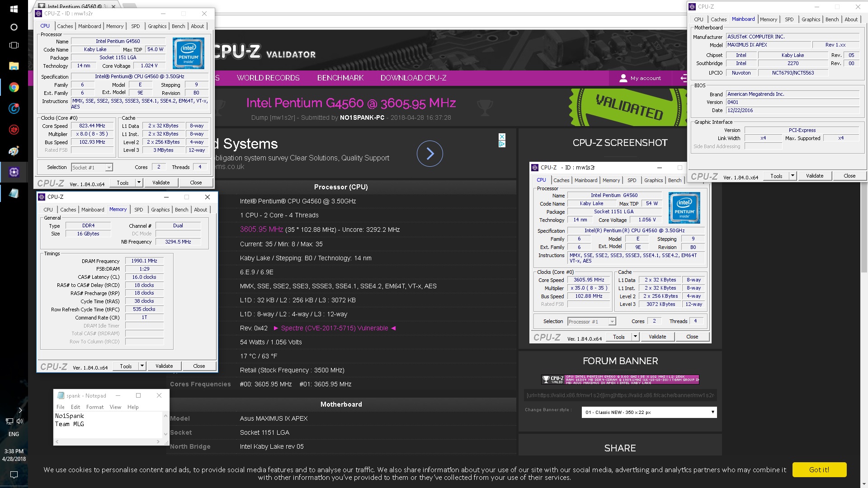This screenshot has height=488, width=868.
Task: Switch to SPD tab in CPU-Z memory window
Action: pos(139,210)
